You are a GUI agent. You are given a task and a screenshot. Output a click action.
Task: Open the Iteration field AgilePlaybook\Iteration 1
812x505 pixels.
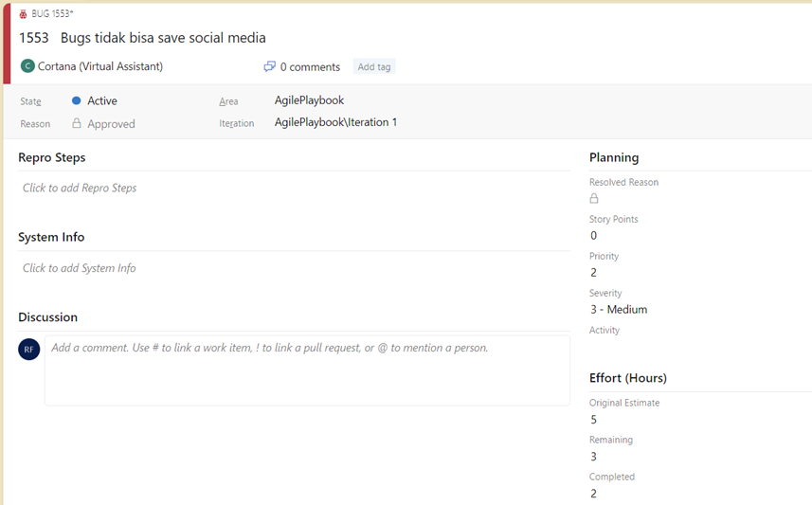click(x=335, y=122)
